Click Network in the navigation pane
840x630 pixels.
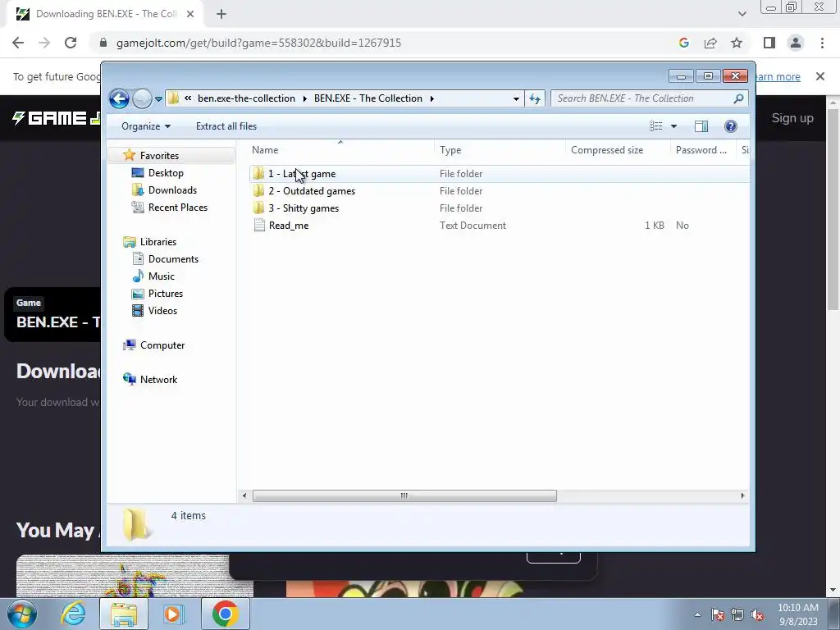(158, 380)
